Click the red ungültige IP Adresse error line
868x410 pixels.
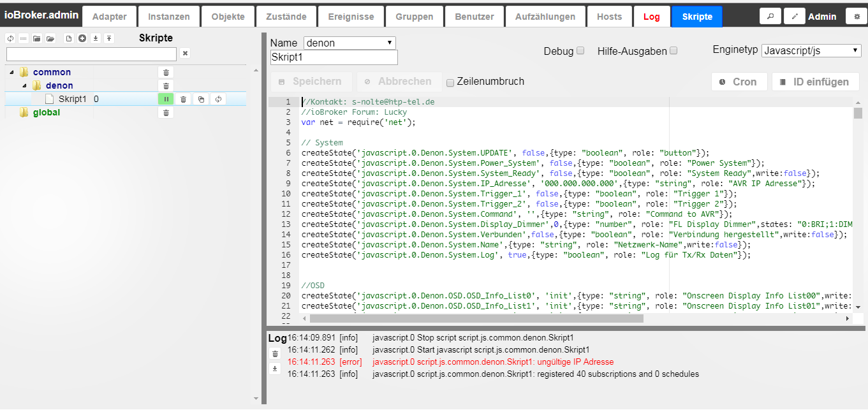[x=492, y=362]
